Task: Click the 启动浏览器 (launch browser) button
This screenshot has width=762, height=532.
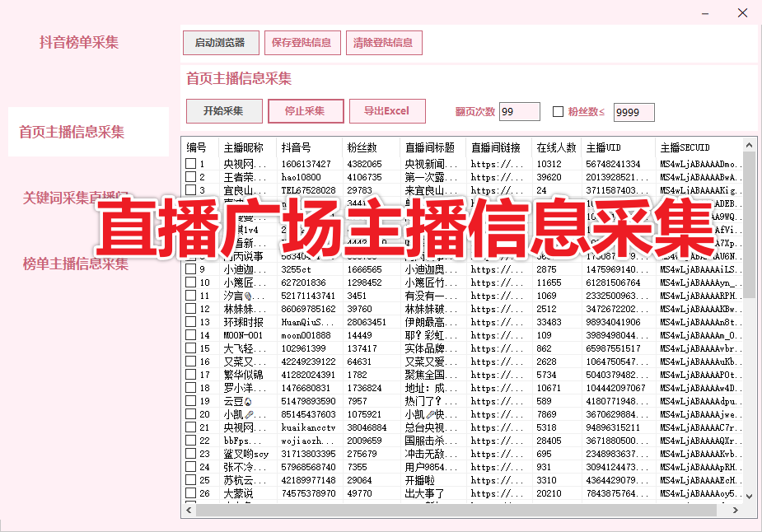Action: 221,44
